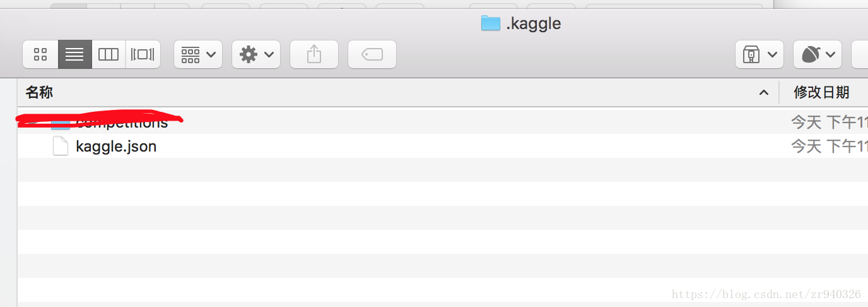Select the kaggle.json file

coord(443,147)
